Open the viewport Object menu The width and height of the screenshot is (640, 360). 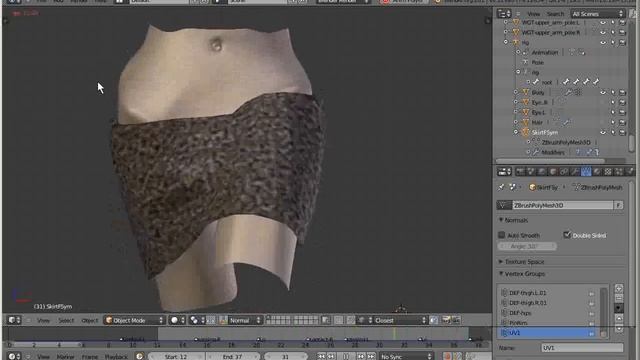pyautogui.click(x=89, y=320)
